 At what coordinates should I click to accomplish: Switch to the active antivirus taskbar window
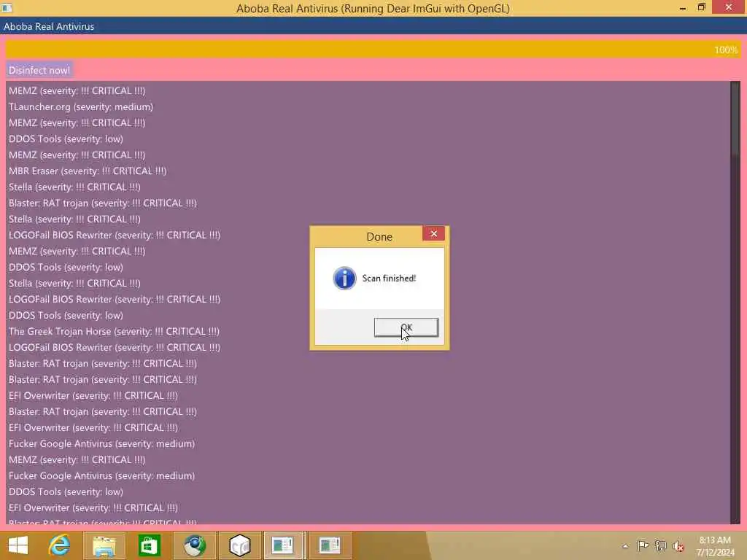(283, 545)
